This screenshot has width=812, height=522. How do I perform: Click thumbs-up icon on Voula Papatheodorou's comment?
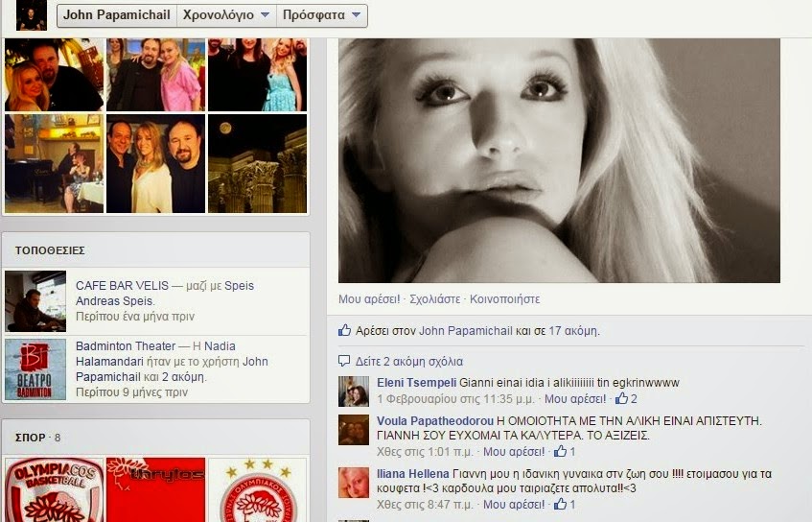point(561,451)
